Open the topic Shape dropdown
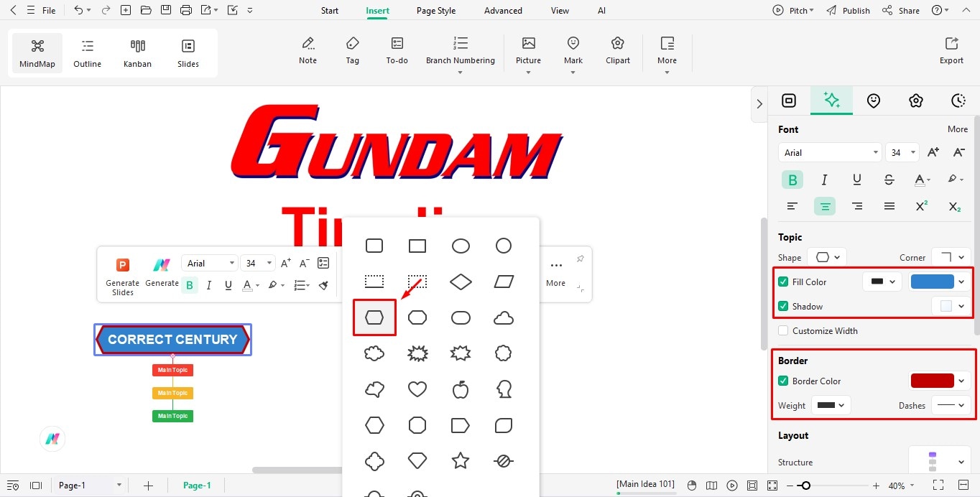 827,257
